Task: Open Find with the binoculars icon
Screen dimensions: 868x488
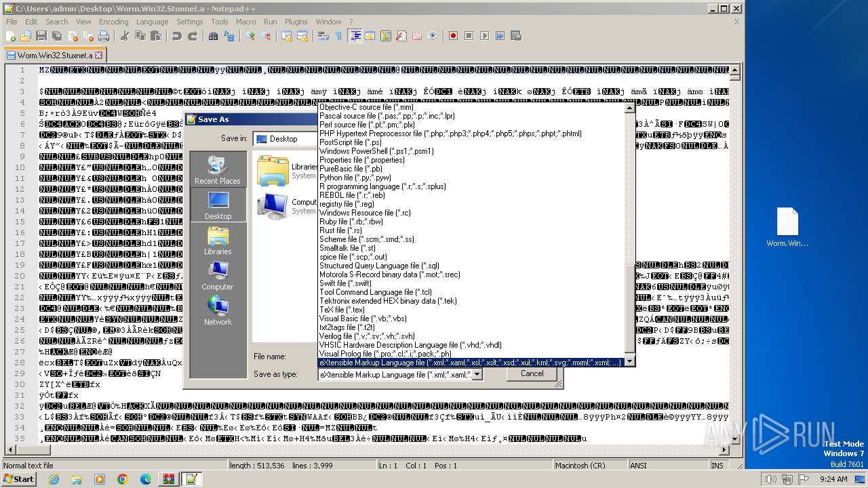Action: click(214, 36)
